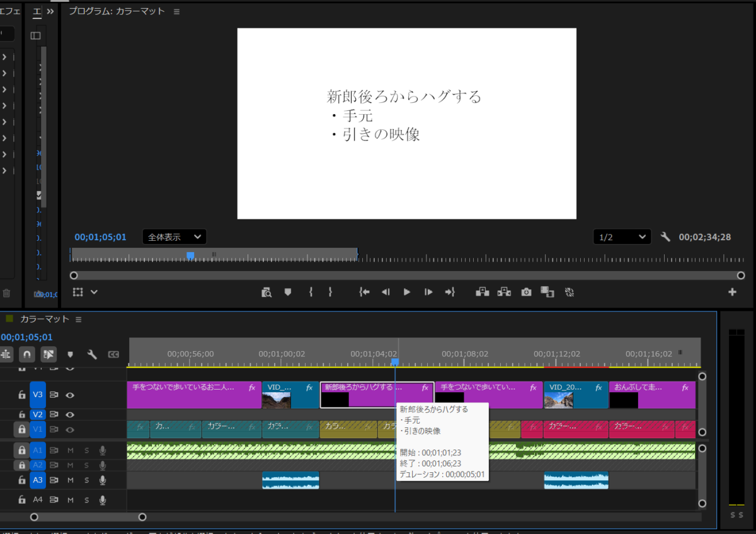Solo the A4 audio track
The height and width of the screenshot is (534, 756).
86,500
